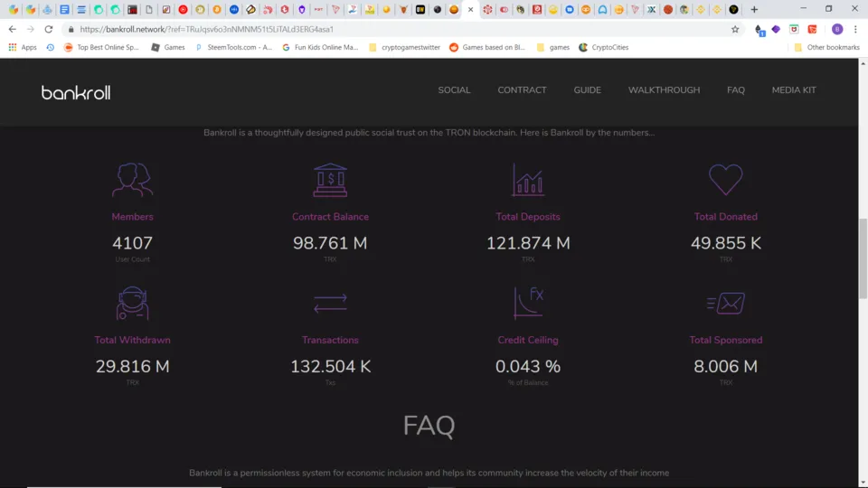
Task: Click the Credit Ceiling label
Action: [528, 341]
